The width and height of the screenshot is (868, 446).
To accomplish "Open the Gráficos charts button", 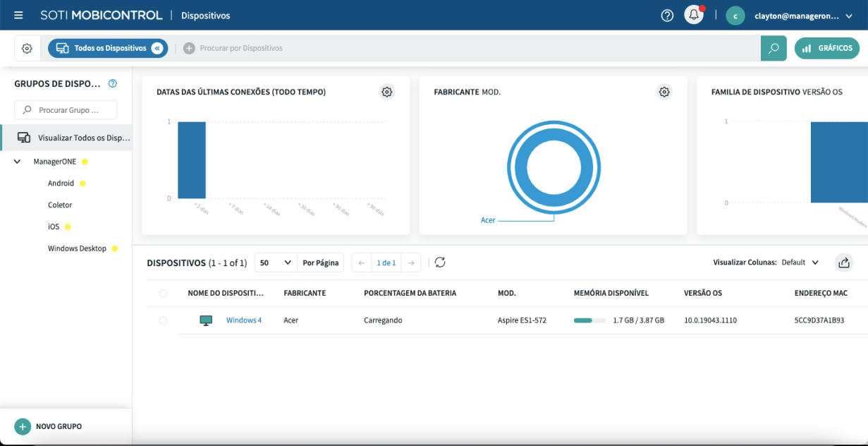I will [x=827, y=49].
